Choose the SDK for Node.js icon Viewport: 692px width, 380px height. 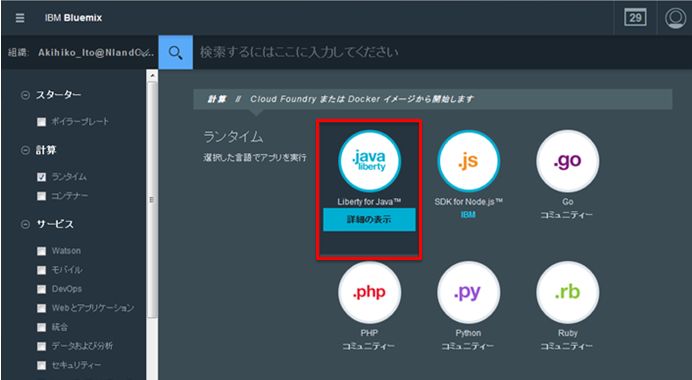click(x=468, y=161)
